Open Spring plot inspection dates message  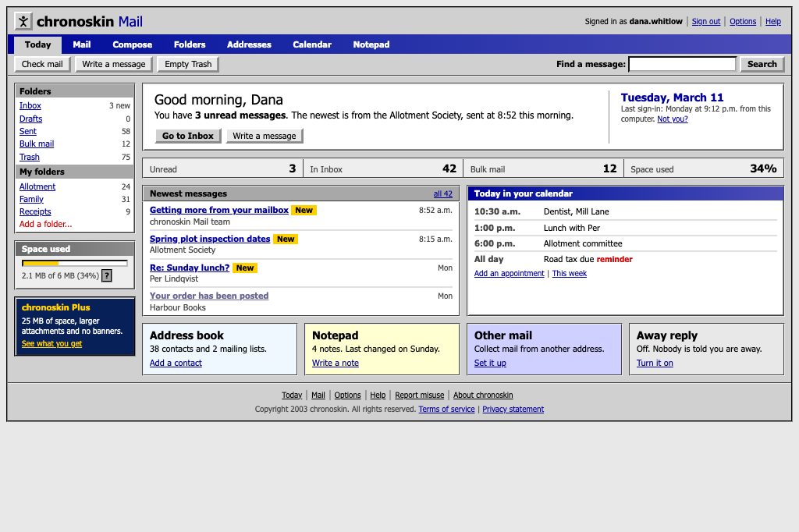click(210, 239)
